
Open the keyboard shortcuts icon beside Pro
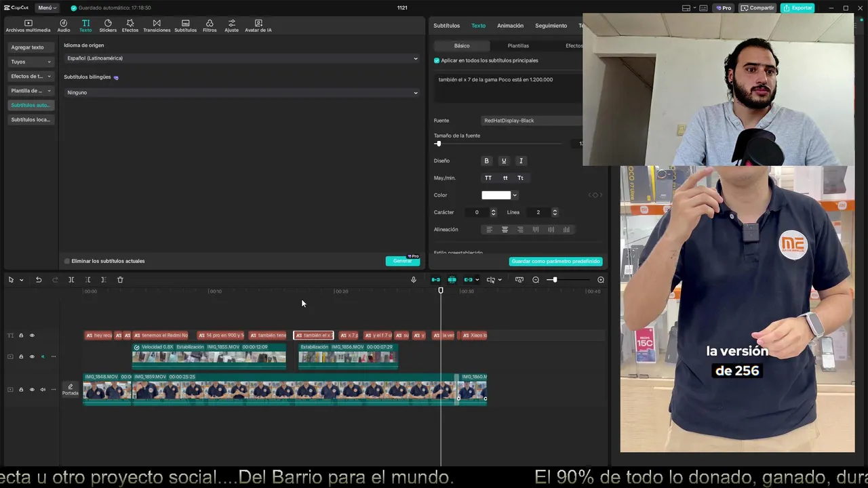pos(703,8)
